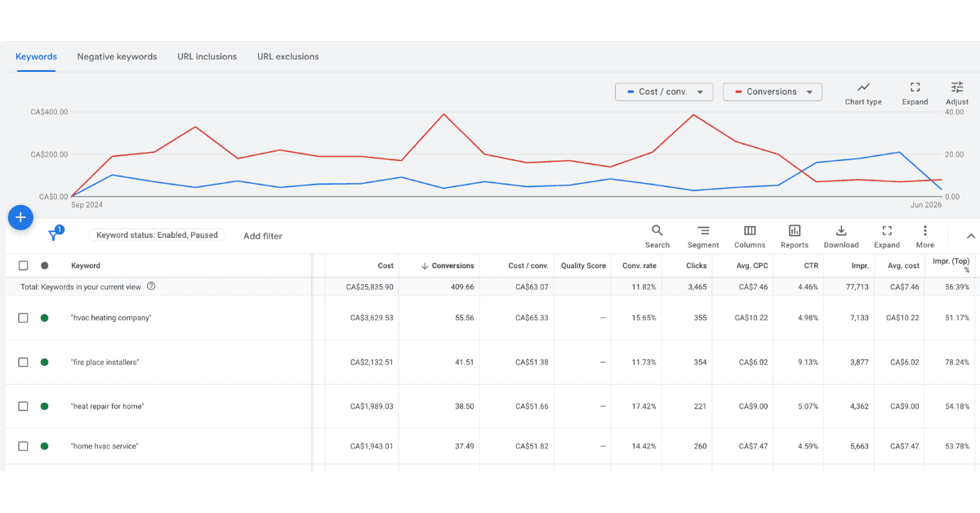Sort by the Quality Score column header
The height and width of the screenshot is (513, 980).
pos(583,265)
